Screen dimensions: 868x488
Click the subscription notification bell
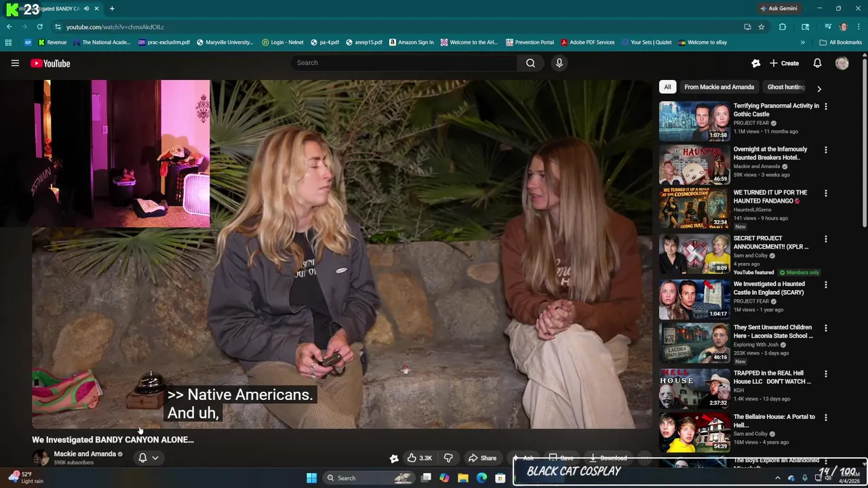pyautogui.click(x=142, y=457)
